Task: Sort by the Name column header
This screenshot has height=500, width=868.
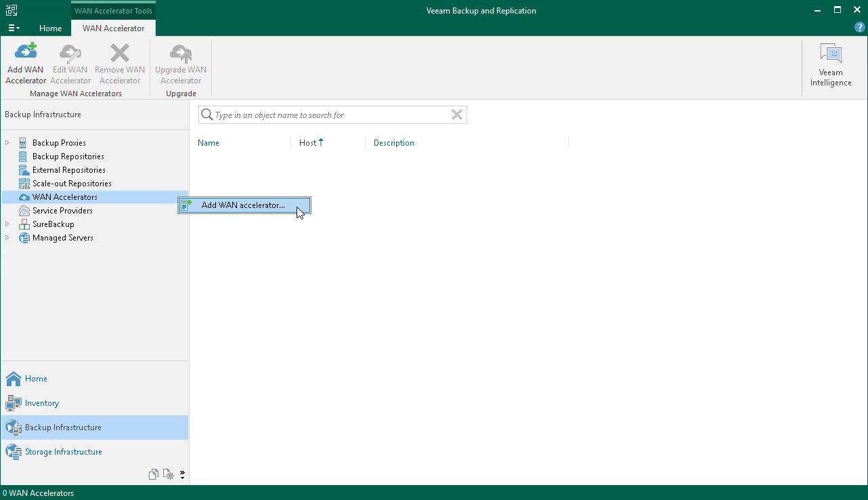Action: pos(209,143)
